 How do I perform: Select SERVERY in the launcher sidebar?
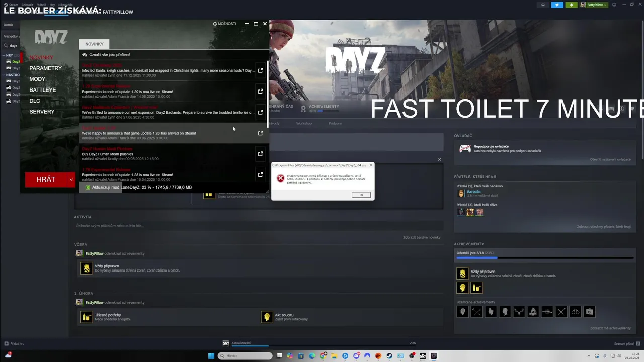[x=42, y=112]
